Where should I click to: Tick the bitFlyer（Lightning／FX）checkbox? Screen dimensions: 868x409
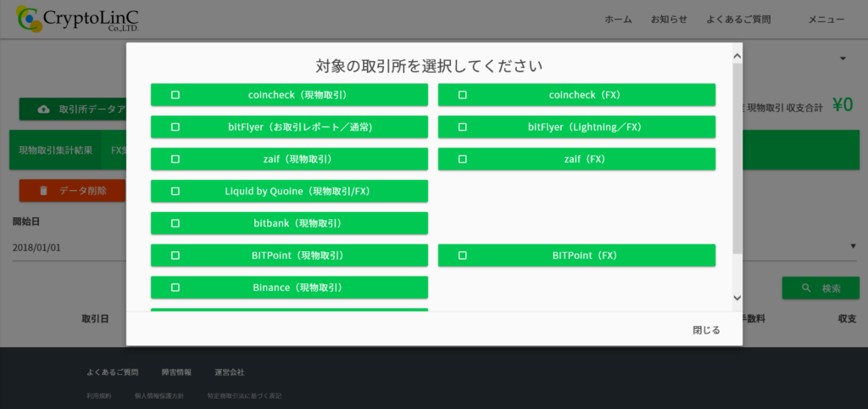coord(463,127)
